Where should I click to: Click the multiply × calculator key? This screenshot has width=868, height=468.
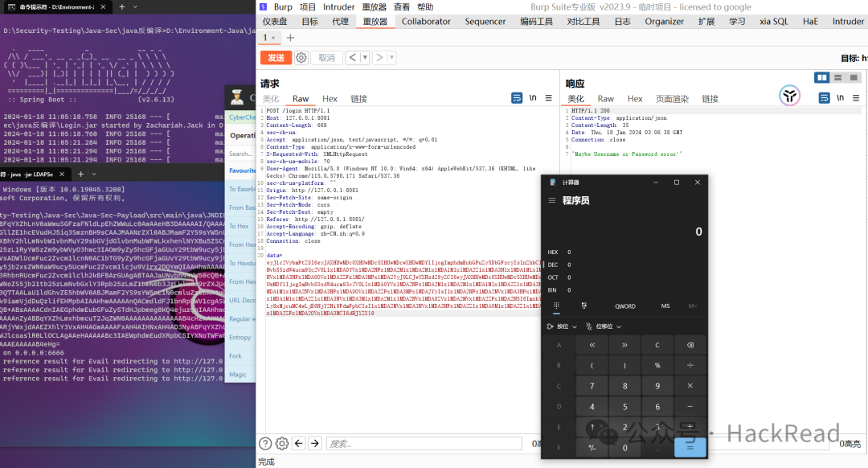click(x=690, y=386)
